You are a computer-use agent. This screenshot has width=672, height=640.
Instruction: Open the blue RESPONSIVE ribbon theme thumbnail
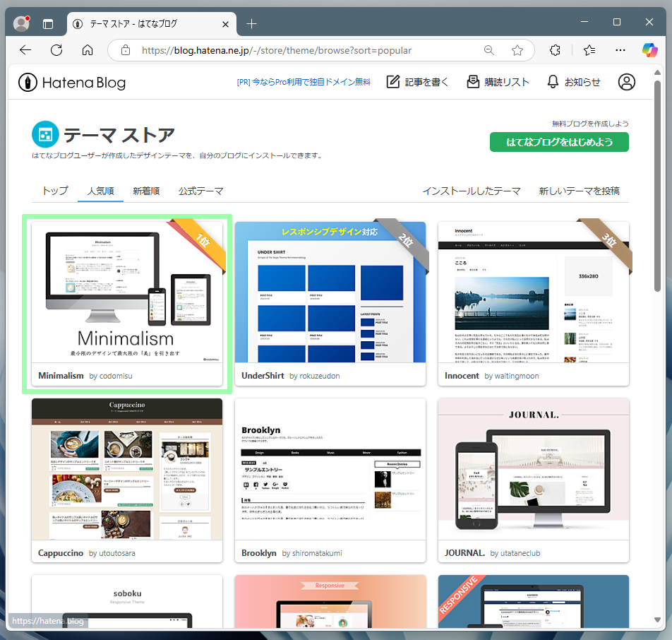pos(534,601)
